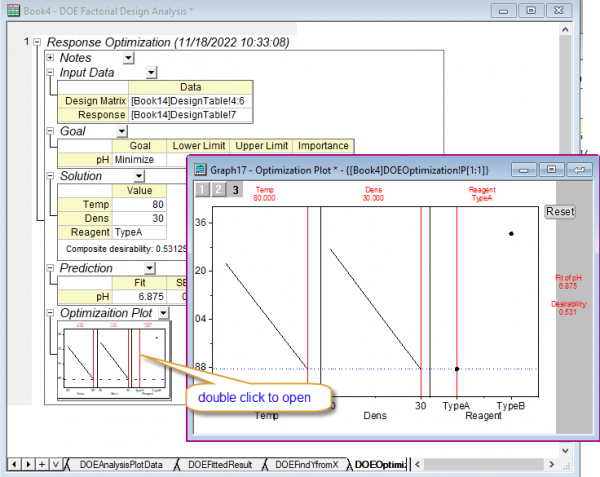
Task: Open the Solution section dropdown arrow
Action: 139,176
